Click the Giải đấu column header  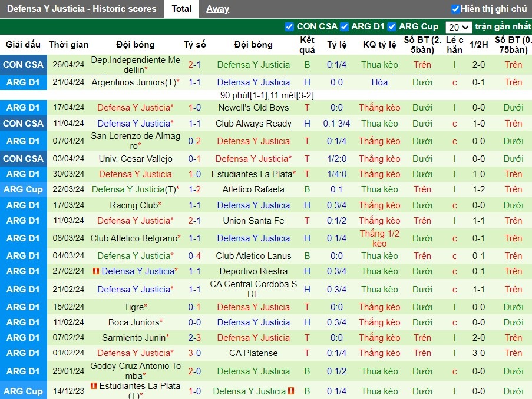pyautogui.click(x=23, y=45)
